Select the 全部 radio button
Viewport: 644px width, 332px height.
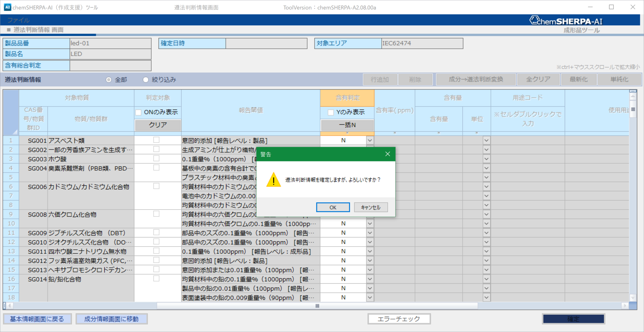tap(109, 80)
